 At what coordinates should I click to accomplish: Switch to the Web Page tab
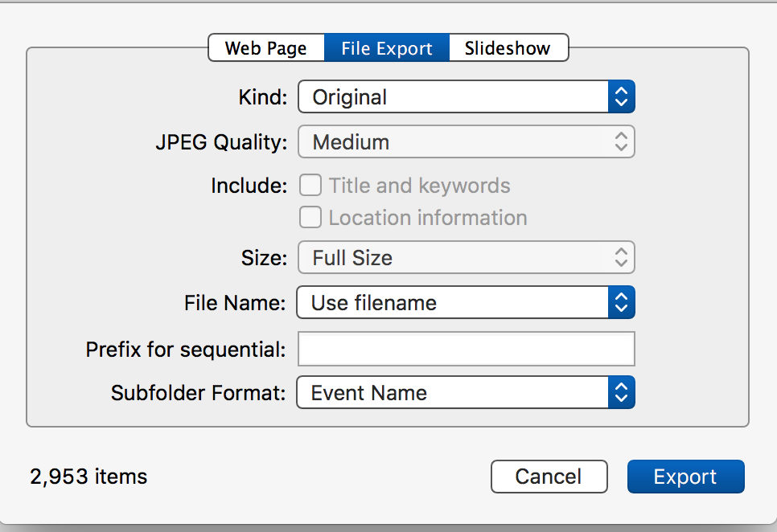[265, 48]
